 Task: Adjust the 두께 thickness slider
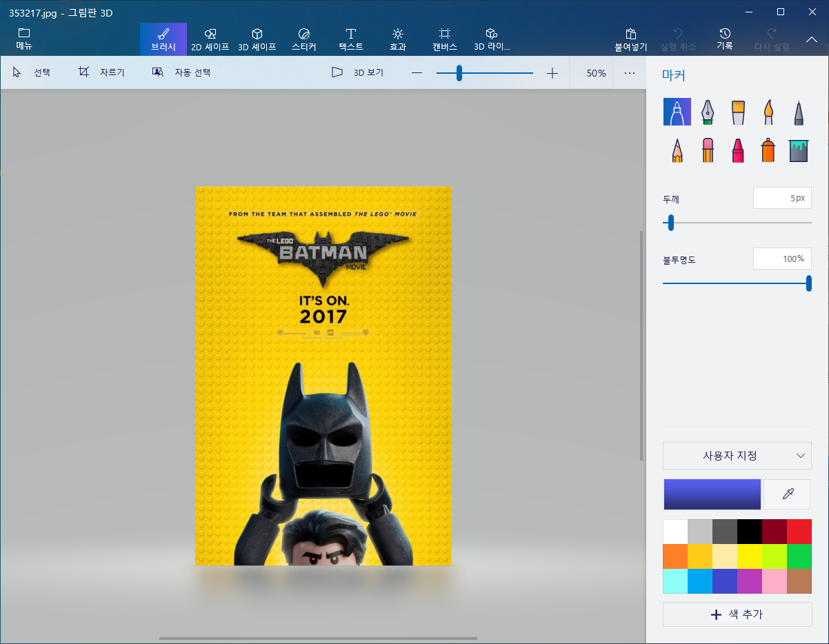pos(737,223)
